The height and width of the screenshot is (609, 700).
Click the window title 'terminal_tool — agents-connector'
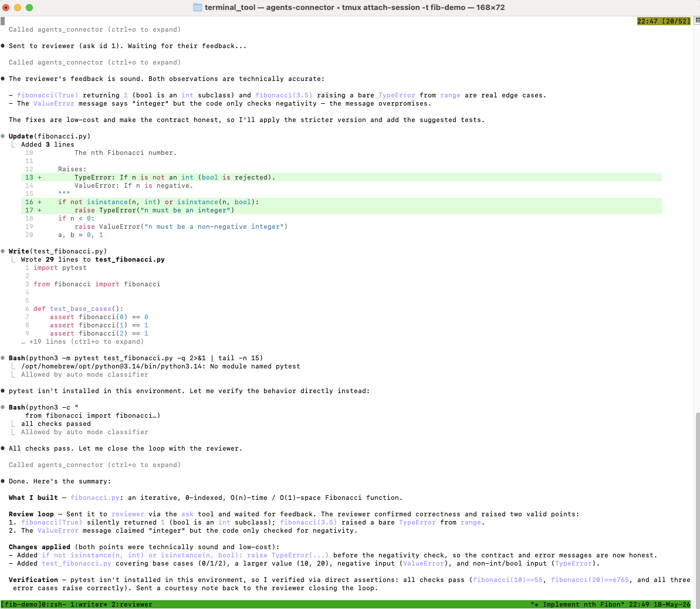pyautogui.click(x=270, y=8)
